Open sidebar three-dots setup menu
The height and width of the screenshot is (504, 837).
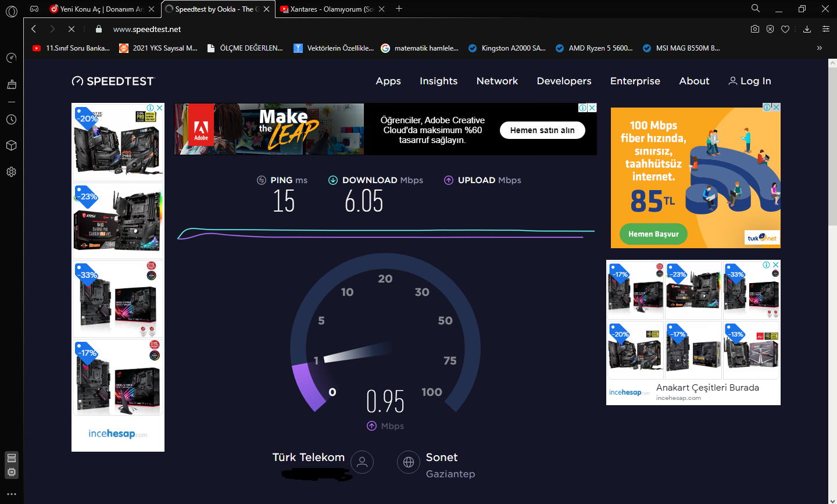click(12, 494)
